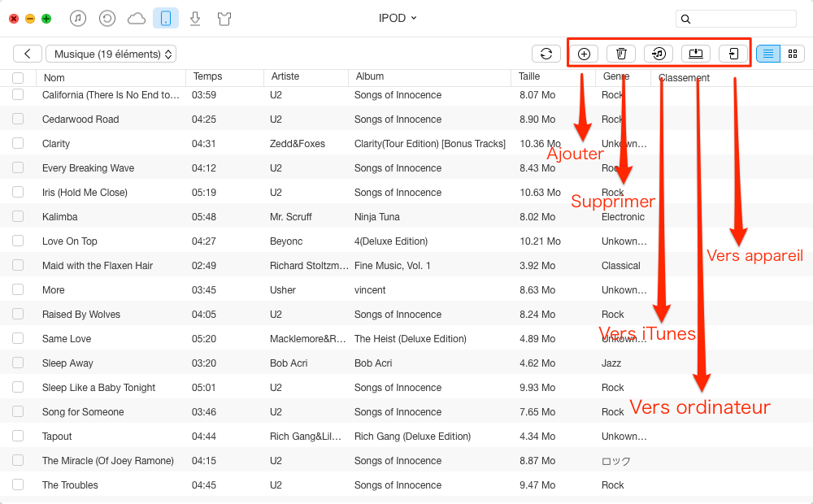Click the send to iTunes button
813x504 pixels.
coord(659,54)
